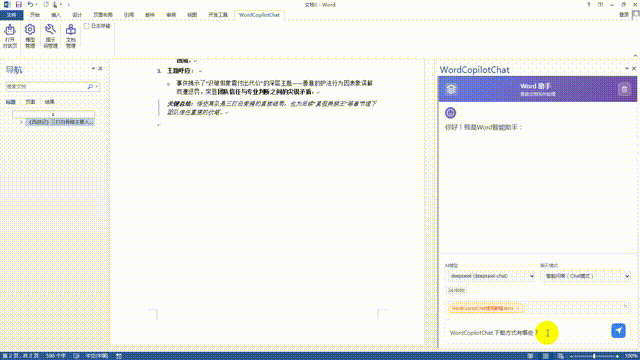Click the zoom out minus button
Screen dimensions: 640x360
[x=571, y=356]
